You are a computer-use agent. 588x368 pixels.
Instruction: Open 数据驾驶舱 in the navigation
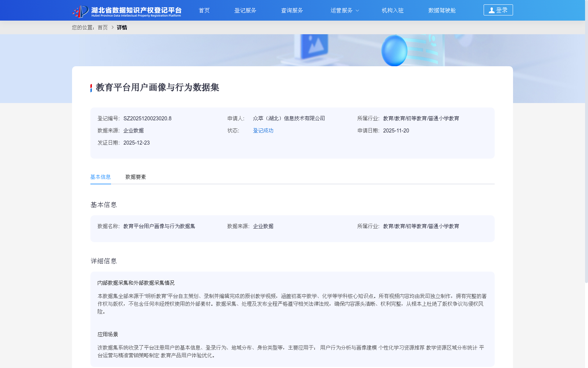pos(442,10)
